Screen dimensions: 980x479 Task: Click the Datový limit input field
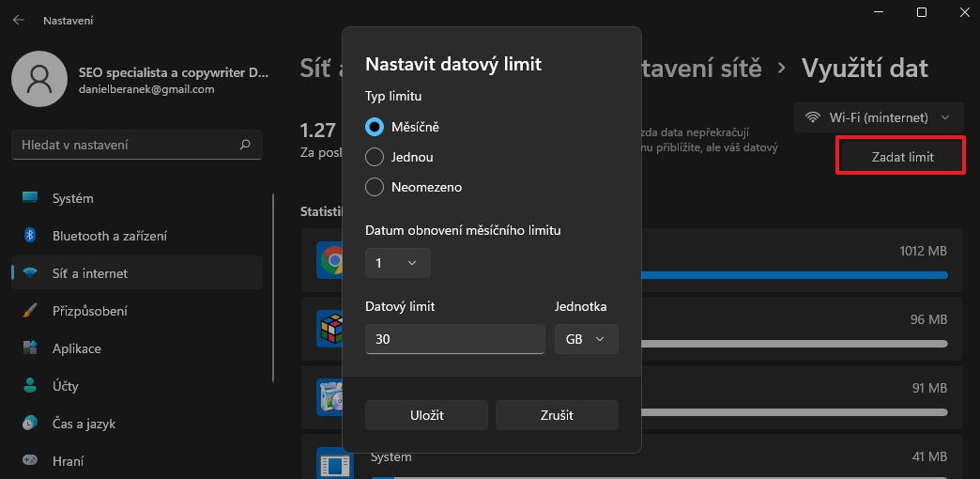(x=455, y=339)
